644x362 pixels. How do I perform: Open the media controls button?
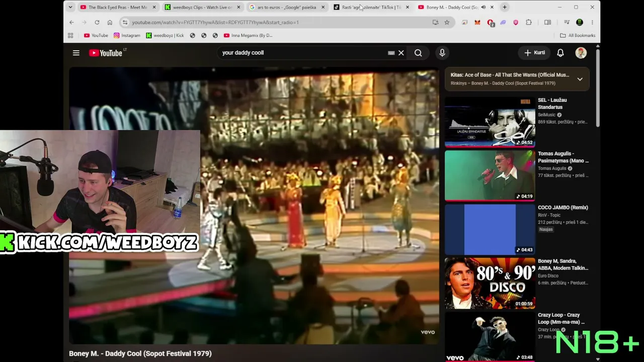pyautogui.click(x=567, y=22)
